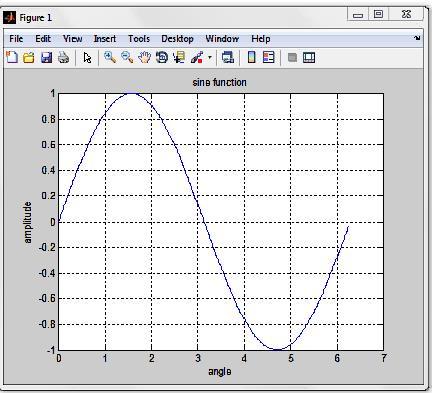Open the Insert menu
432x393 pixels.
coord(105,39)
